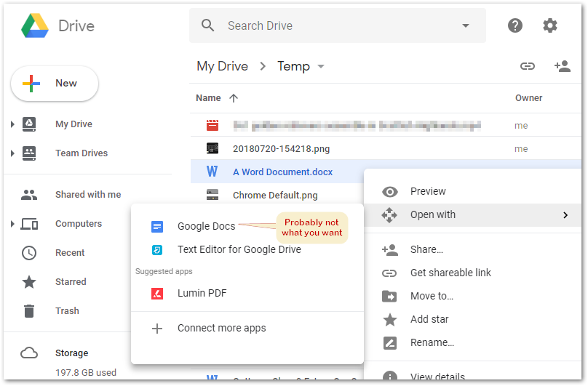The height and width of the screenshot is (386, 588).
Task: Click the Trash bin icon
Action: point(29,311)
